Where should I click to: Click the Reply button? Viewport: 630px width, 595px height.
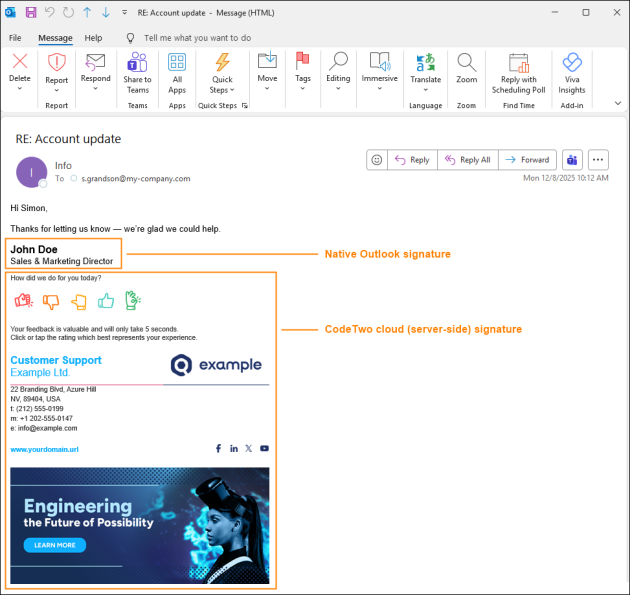[412, 160]
